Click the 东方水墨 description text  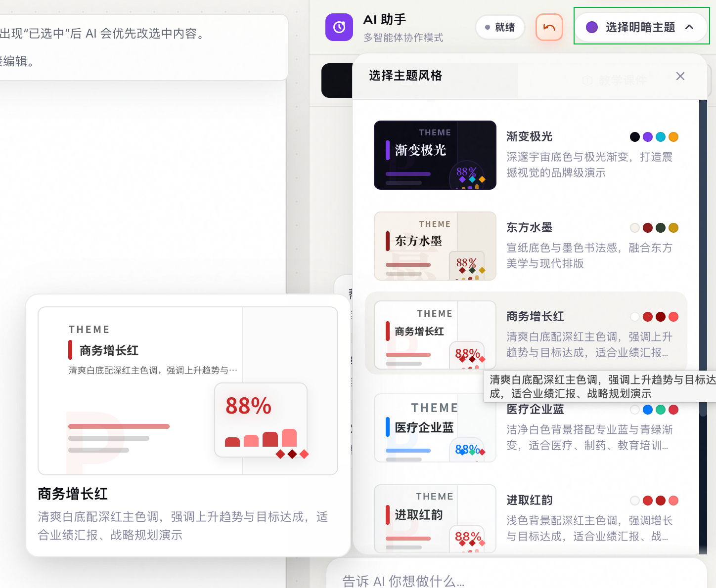pyautogui.click(x=589, y=255)
